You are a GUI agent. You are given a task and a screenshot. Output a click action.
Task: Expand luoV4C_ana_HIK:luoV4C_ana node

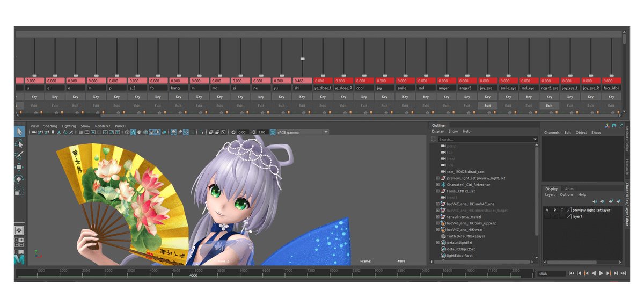coord(437,204)
